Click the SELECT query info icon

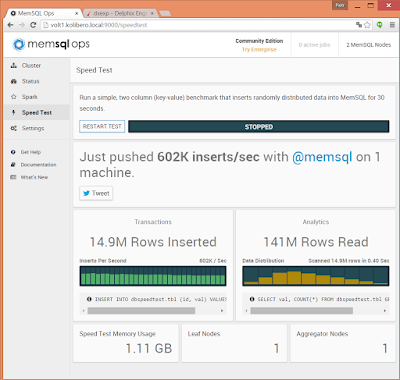point(252,299)
